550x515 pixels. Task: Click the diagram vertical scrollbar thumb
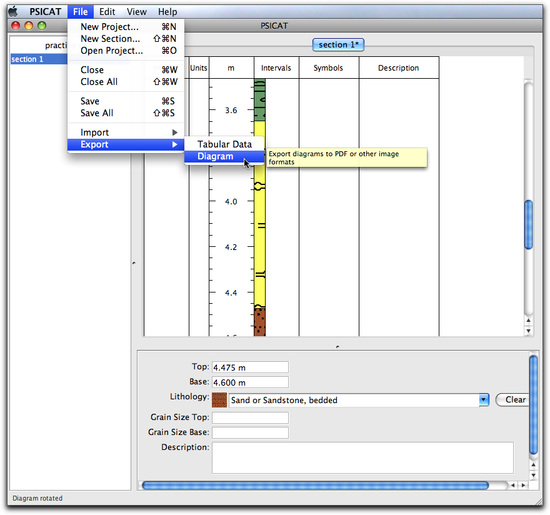(x=529, y=225)
